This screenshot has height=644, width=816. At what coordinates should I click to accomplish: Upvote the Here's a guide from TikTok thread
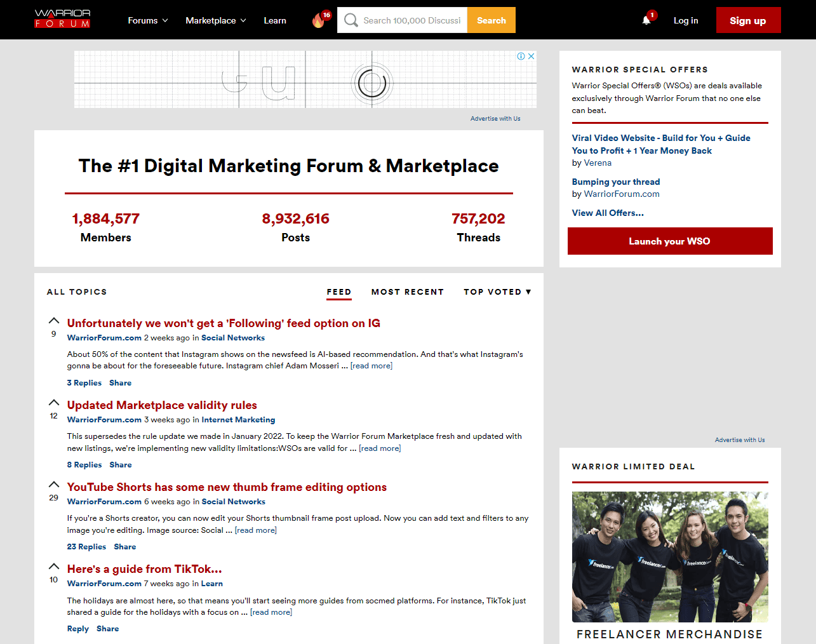(54, 567)
